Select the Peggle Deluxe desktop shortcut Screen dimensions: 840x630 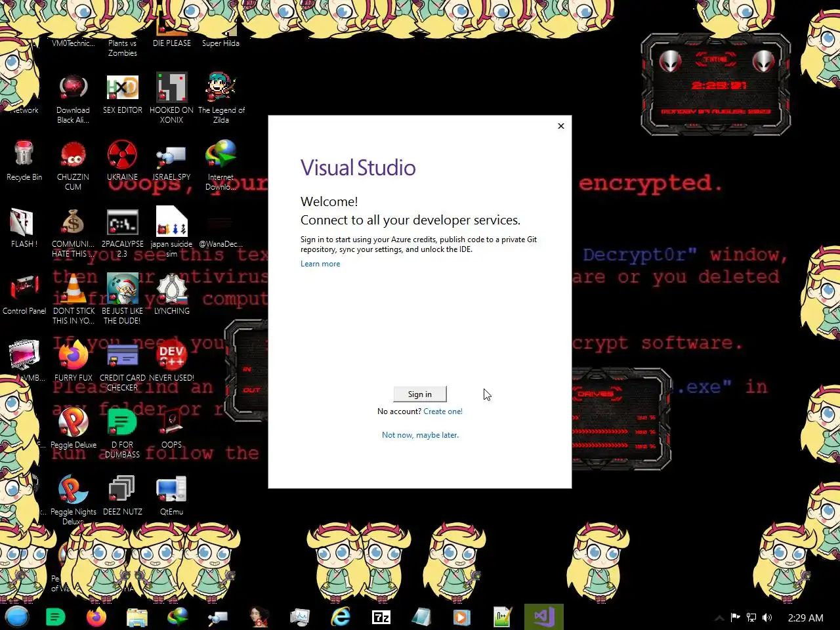point(73,429)
